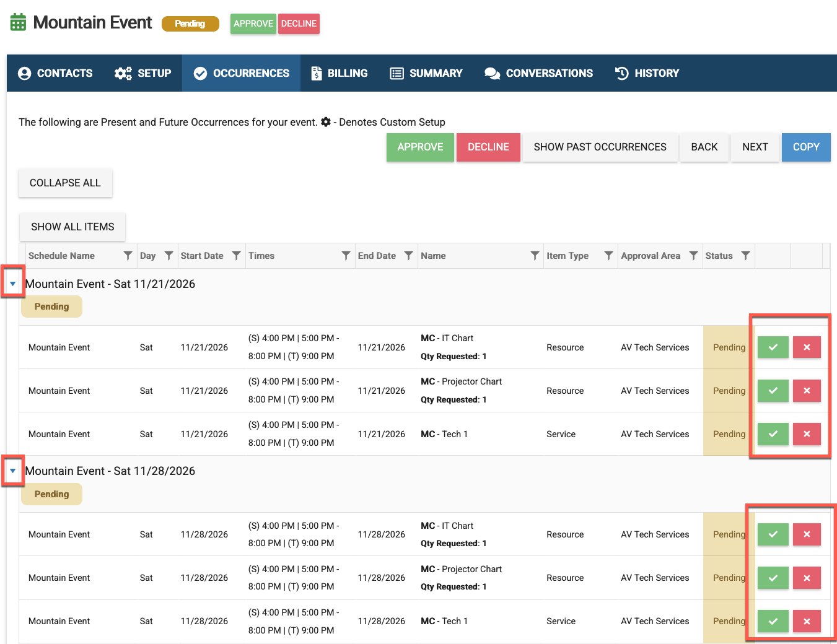Decline IT Chart for 11/28/2026 with red X
This screenshot has width=837, height=644.
click(807, 534)
